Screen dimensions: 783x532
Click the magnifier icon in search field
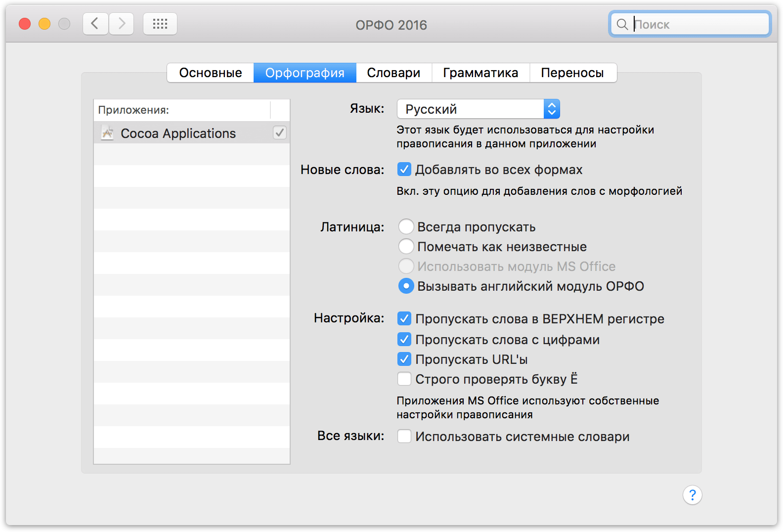click(622, 24)
